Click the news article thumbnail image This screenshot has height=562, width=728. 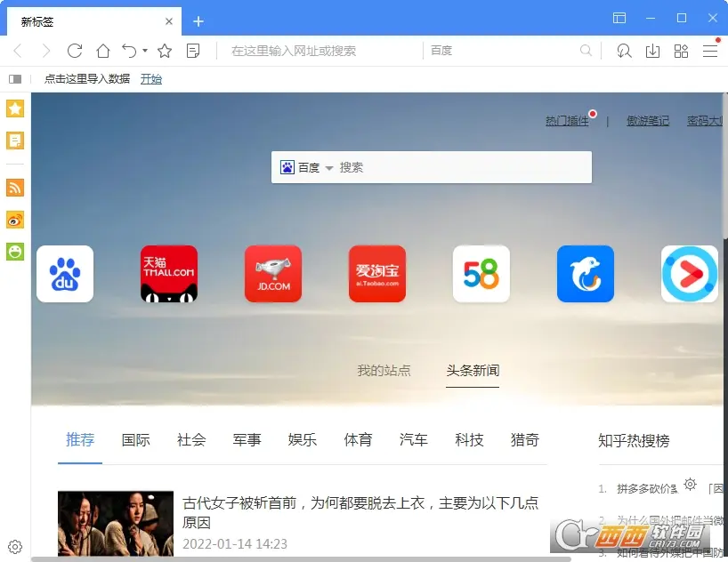(116, 524)
